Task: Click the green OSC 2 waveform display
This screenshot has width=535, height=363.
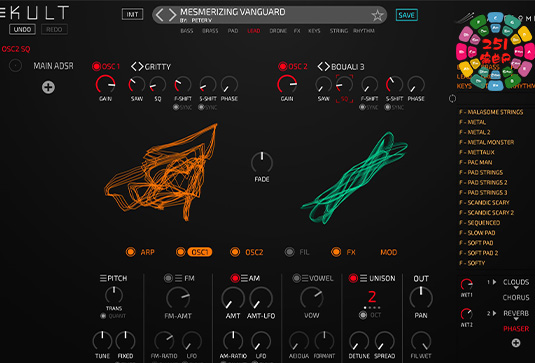Action: 354,178
